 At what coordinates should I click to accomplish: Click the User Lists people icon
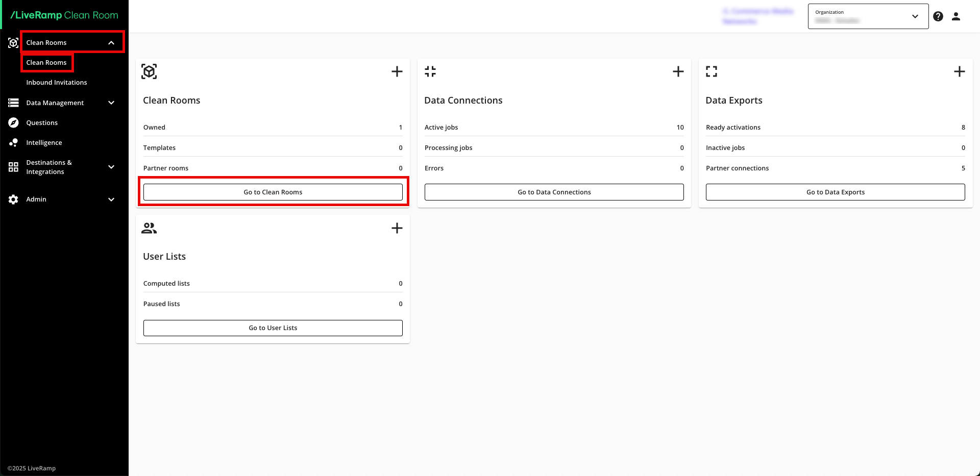149,228
